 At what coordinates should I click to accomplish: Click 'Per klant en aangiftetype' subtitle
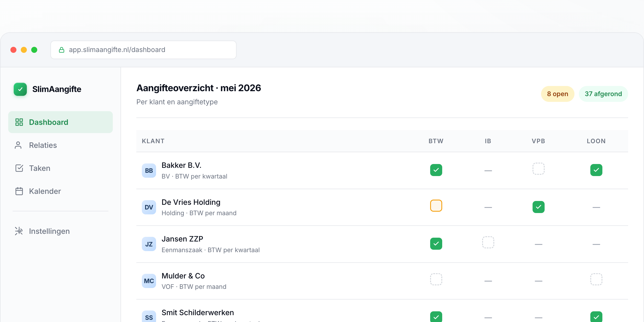tap(177, 102)
